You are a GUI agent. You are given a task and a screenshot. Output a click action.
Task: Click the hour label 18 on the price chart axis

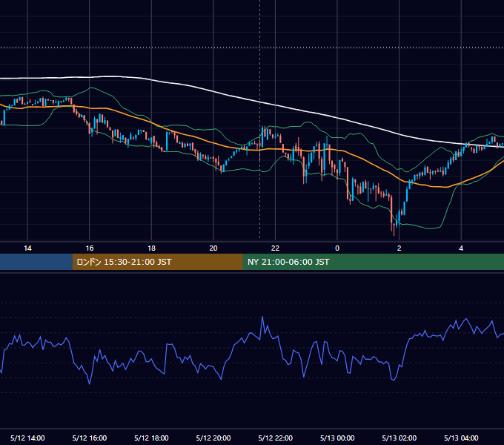pyautogui.click(x=151, y=248)
